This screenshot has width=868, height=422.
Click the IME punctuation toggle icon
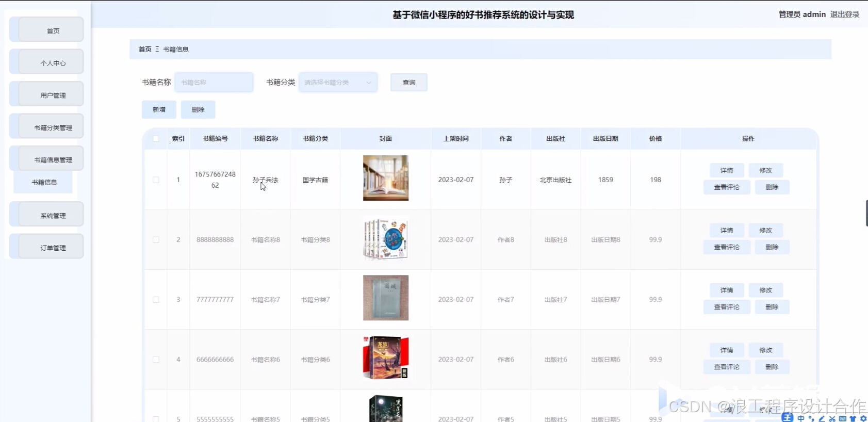[x=811, y=418]
